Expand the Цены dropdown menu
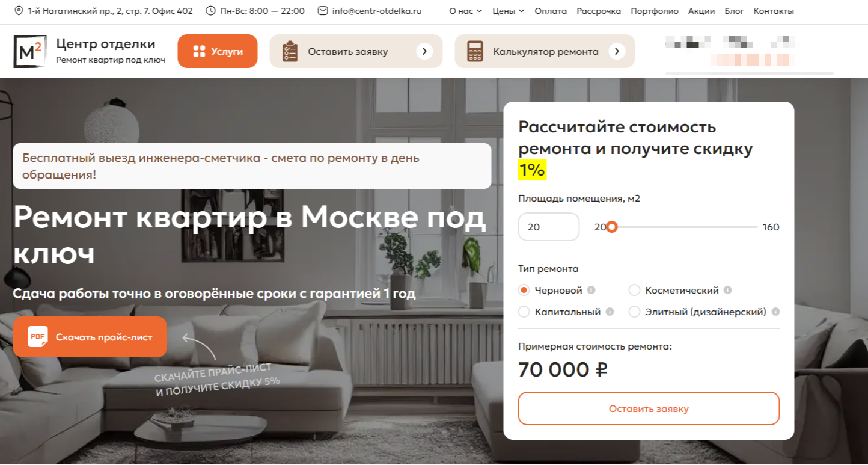868x465 pixels. [x=508, y=11]
